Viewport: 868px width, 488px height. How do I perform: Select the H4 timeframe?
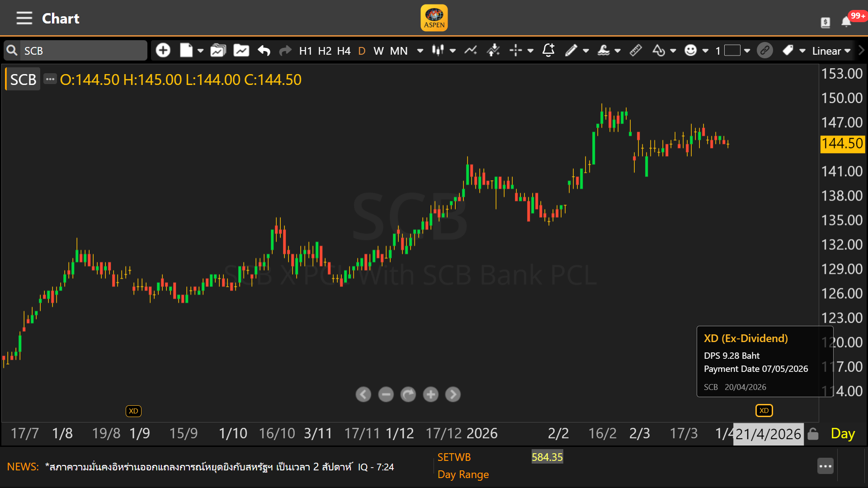click(x=344, y=51)
